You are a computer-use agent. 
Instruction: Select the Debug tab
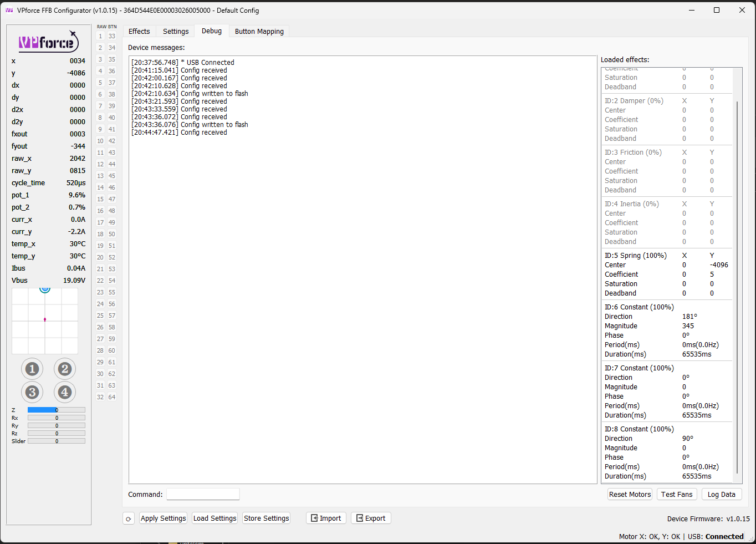[212, 31]
